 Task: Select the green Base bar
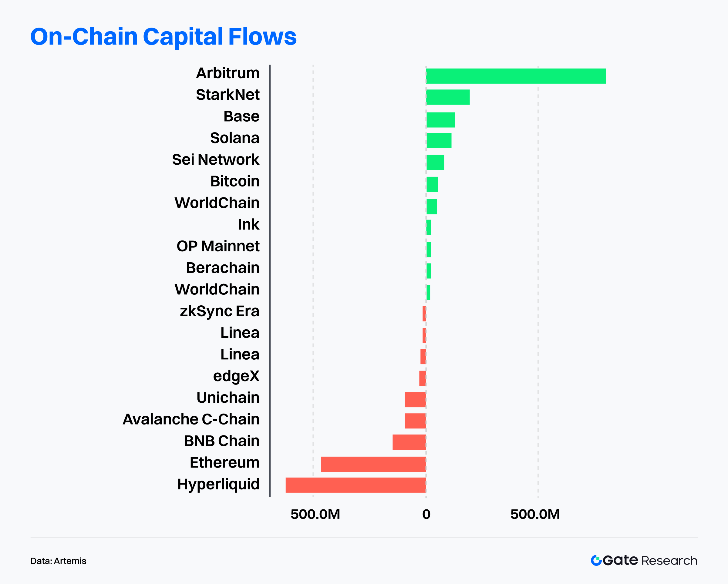click(x=441, y=120)
